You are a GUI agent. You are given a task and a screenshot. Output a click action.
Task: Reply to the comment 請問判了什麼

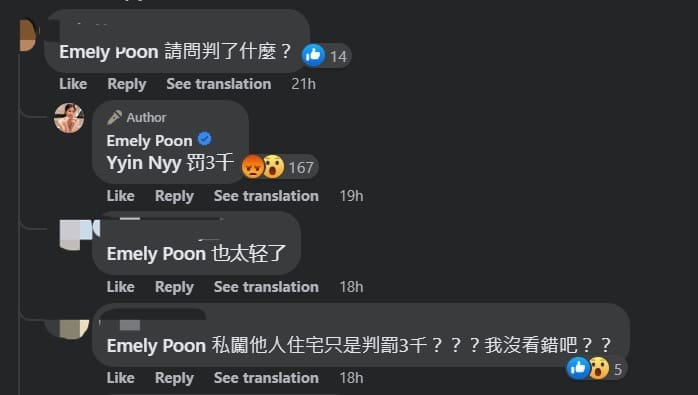[x=127, y=84]
